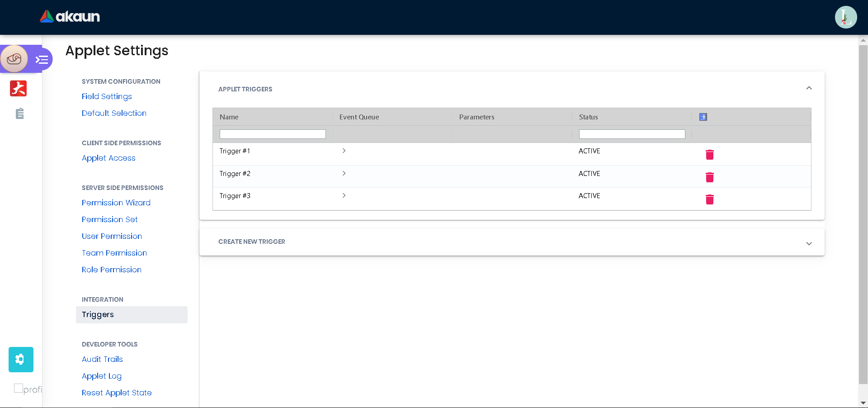
Task: Open Permission Set
Action: pos(110,219)
